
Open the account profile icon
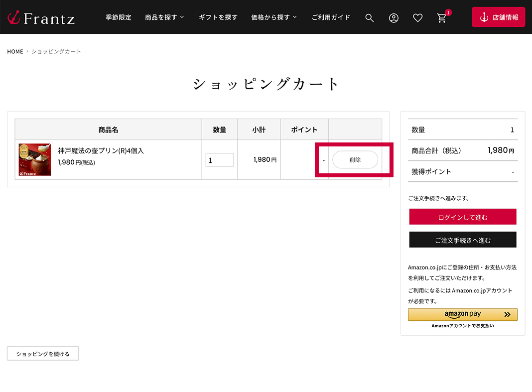(394, 18)
